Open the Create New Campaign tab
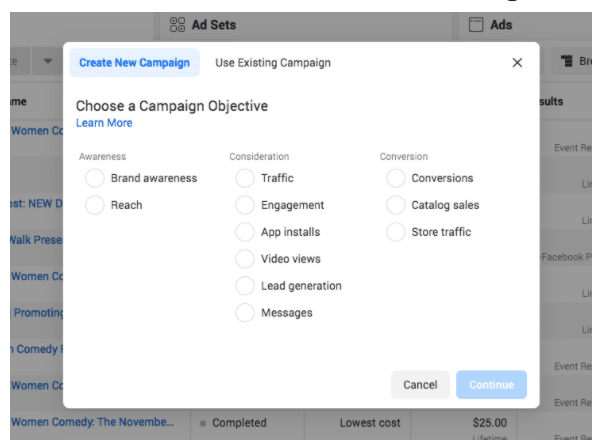606x448 pixels. point(134,63)
